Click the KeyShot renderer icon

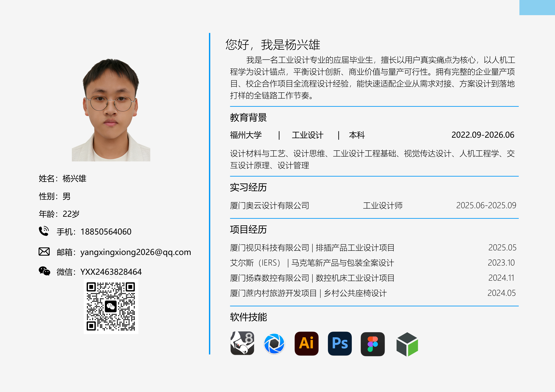(x=275, y=343)
